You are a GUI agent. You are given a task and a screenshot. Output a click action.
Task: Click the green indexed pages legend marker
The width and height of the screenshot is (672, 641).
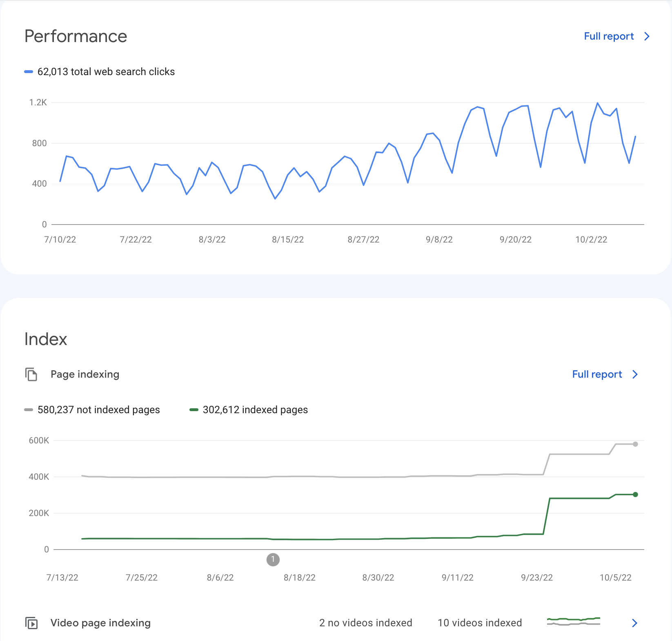point(194,410)
